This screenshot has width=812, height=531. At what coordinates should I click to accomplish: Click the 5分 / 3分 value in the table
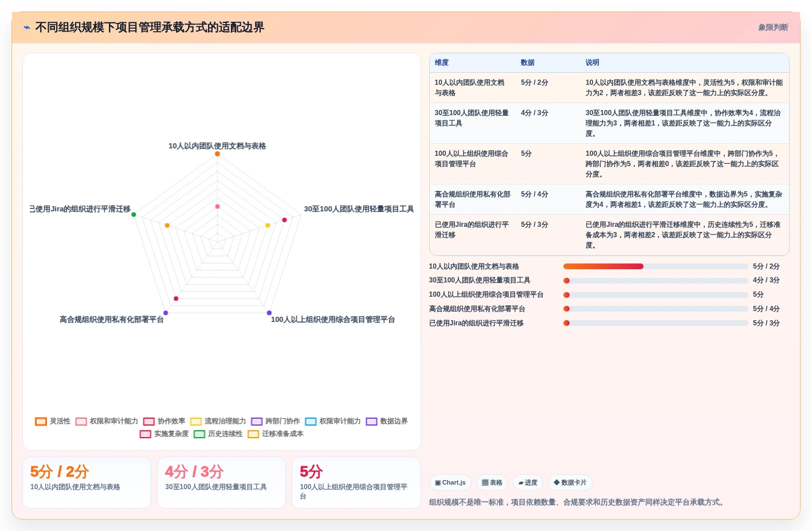(535, 225)
